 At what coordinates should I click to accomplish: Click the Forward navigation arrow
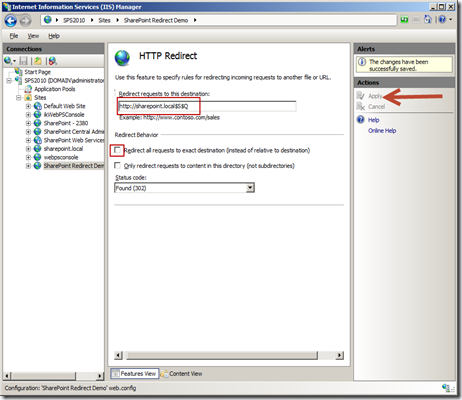[x=25, y=21]
